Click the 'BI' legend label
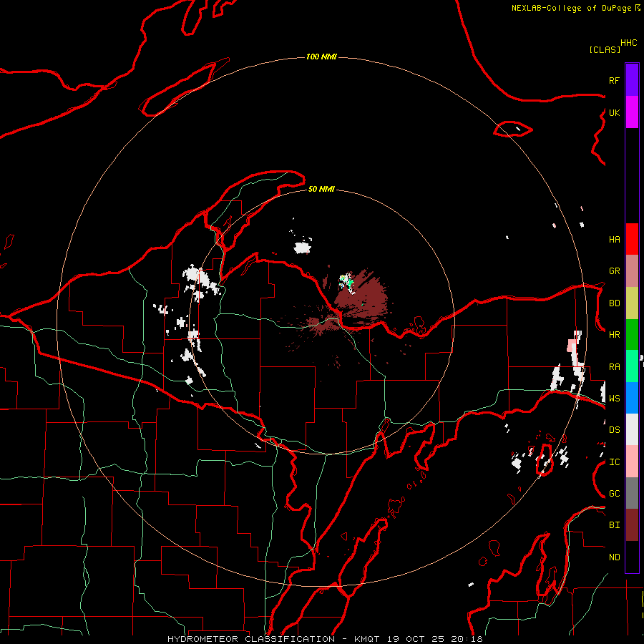This screenshot has height=644, width=644. coord(614,525)
